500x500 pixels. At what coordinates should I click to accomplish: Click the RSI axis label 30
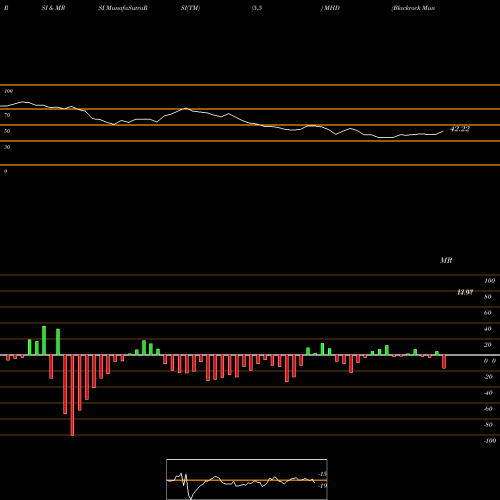click(7, 147)
